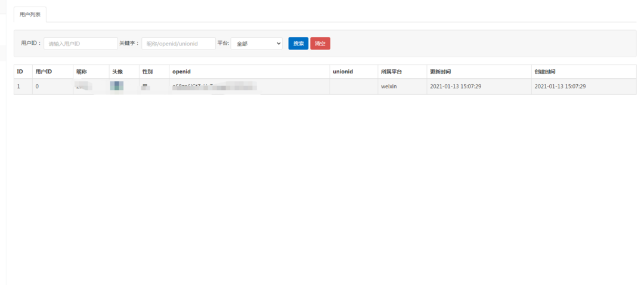Click the blue 搜索 button
This screenshot has width=644, height=285.
click(298, 44)
